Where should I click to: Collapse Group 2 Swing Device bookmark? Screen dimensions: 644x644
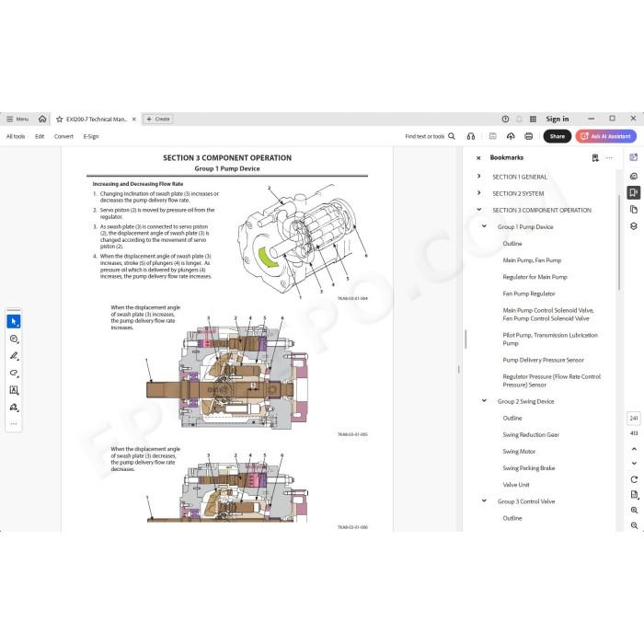pos(484,401)
